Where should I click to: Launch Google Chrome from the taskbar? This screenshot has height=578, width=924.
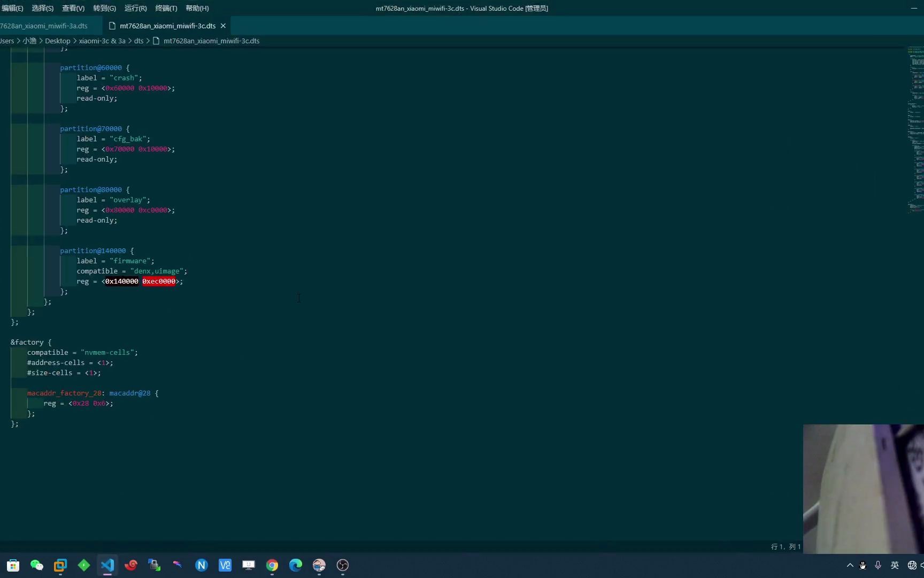pyautogui.click(x=272, y=566)
